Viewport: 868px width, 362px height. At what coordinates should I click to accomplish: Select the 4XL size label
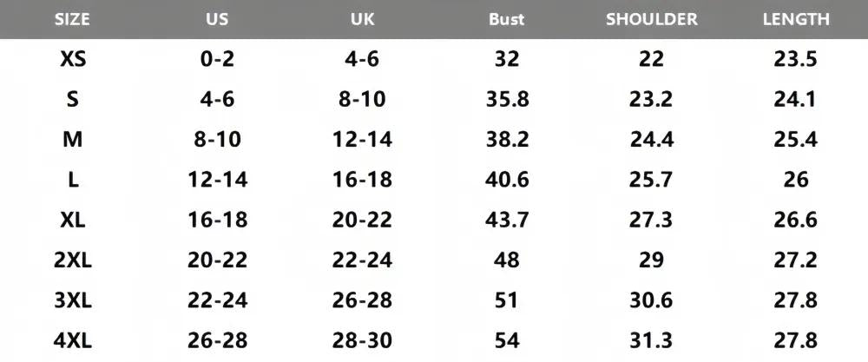[x=73, y=340]
